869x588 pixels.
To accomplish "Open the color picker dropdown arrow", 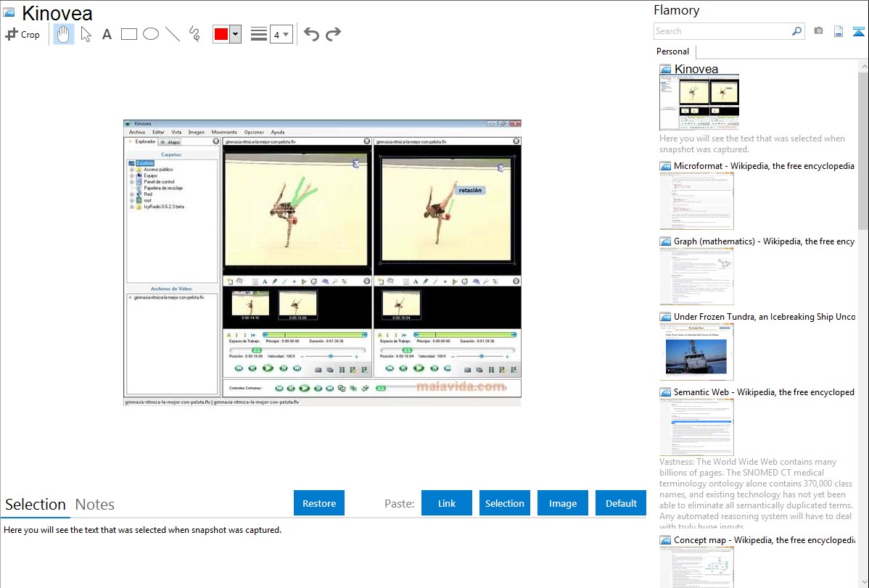I will [235, 34].
